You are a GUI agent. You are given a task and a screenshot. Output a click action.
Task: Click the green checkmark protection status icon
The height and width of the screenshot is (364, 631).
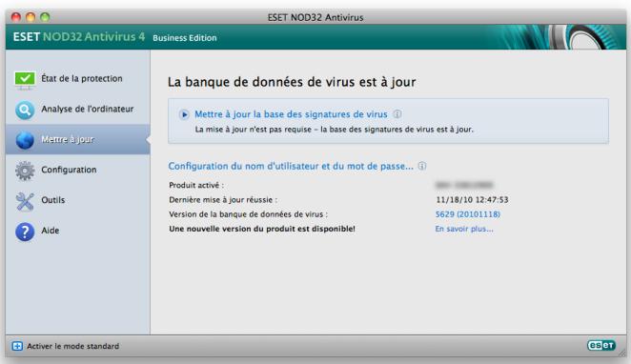pos(25,79)
